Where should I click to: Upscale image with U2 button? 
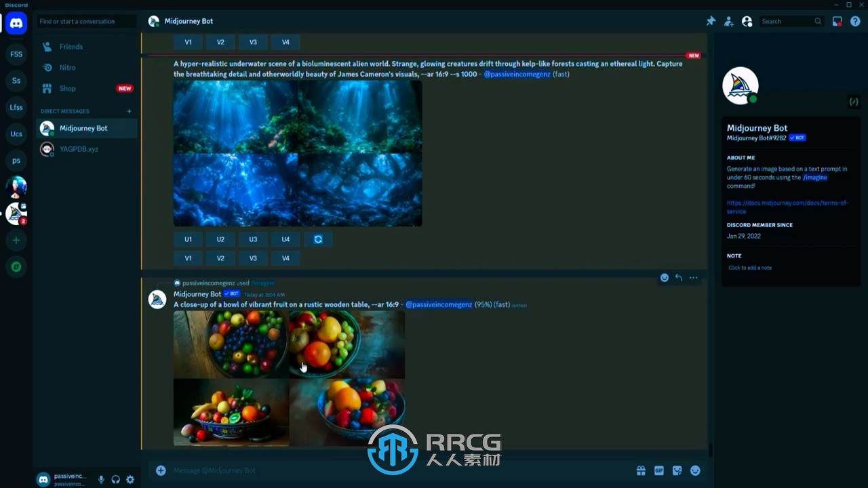(220, 239)
